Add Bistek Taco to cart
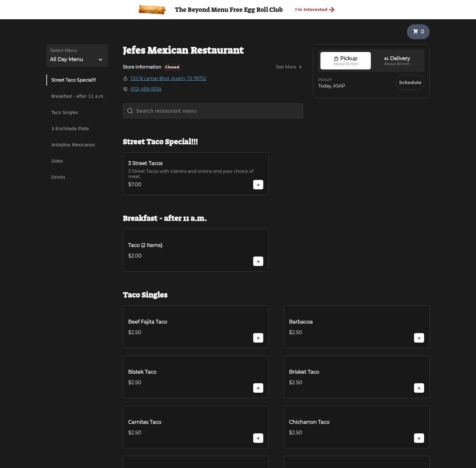 (x=258, y=388)
